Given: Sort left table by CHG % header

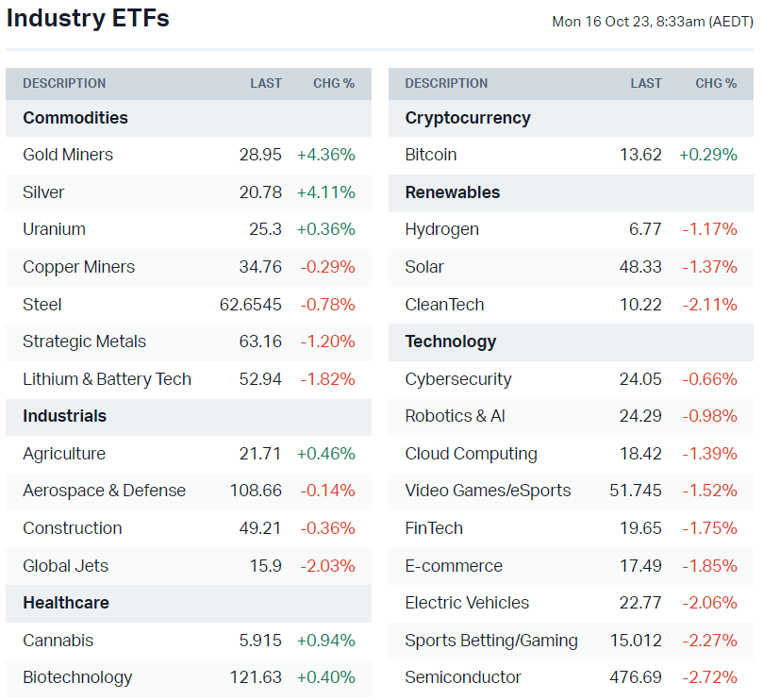Looking at the screenshot, I should (x=334, y=83).
